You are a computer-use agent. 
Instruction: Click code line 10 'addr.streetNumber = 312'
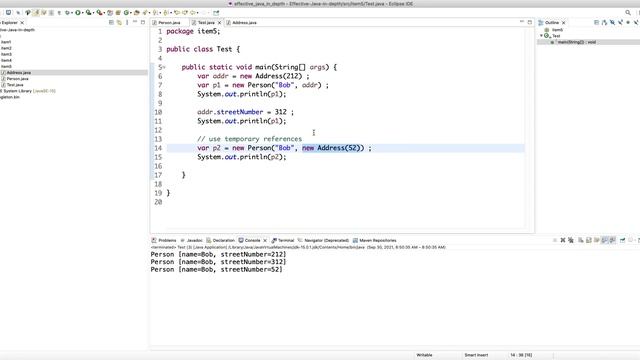point(245,112)
